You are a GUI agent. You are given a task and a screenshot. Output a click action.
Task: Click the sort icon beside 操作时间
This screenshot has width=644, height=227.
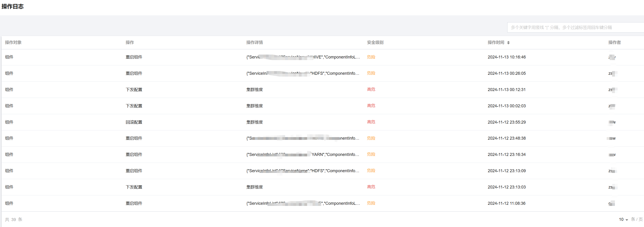pos(508,43)
